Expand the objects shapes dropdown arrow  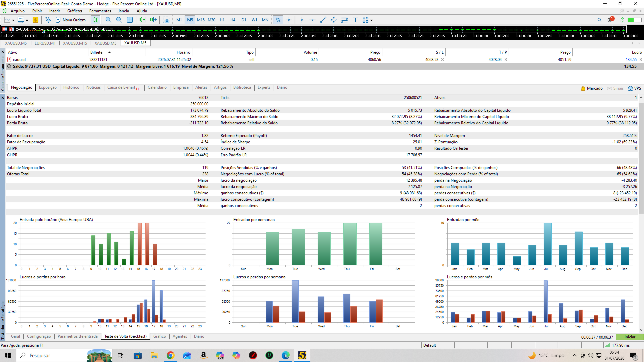(371, 20)
